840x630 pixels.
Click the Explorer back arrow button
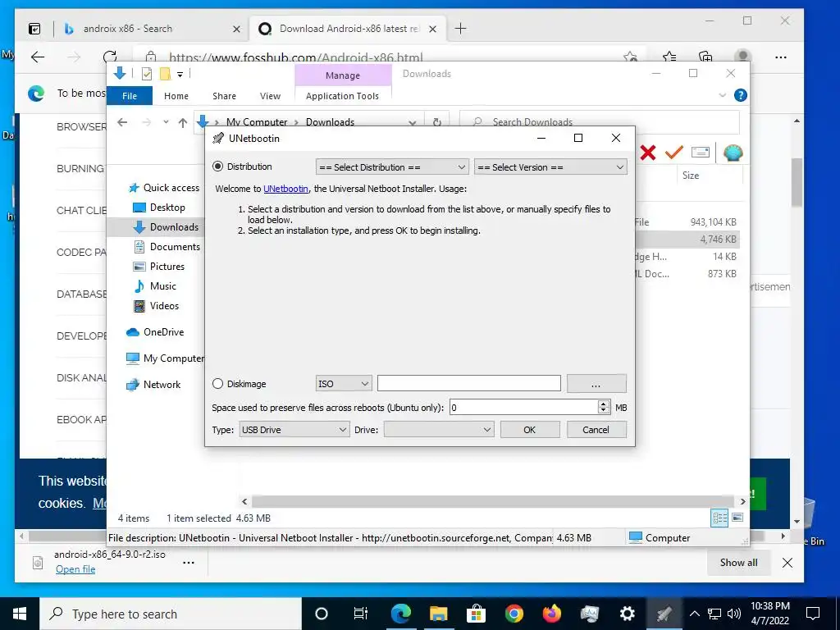(122, 122)
